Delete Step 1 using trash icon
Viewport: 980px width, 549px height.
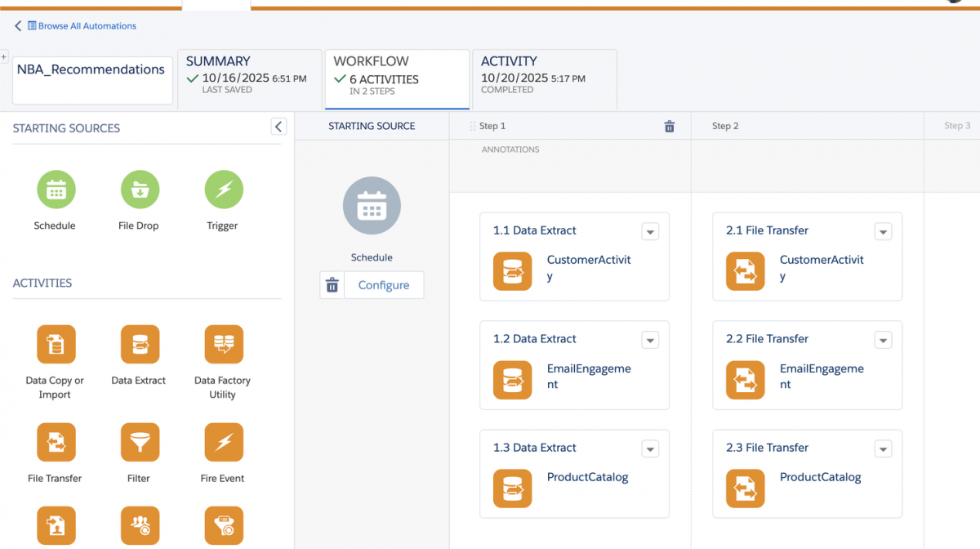click(x=669, y=127)
